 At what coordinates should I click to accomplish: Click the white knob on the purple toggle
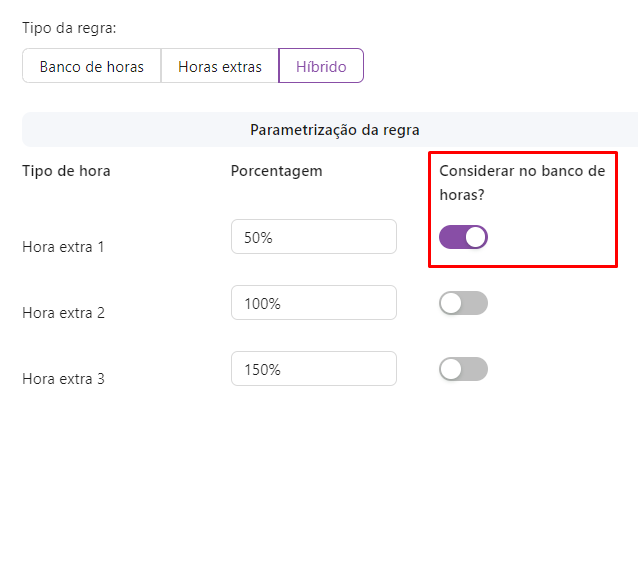pos(475,237)
